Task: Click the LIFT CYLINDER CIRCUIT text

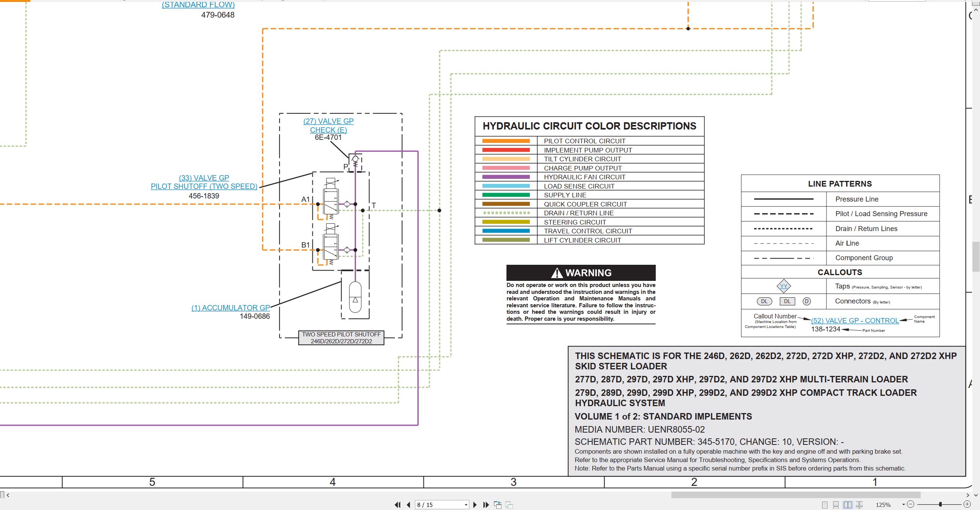Action: pyautogui.click(x=582, y=240)
